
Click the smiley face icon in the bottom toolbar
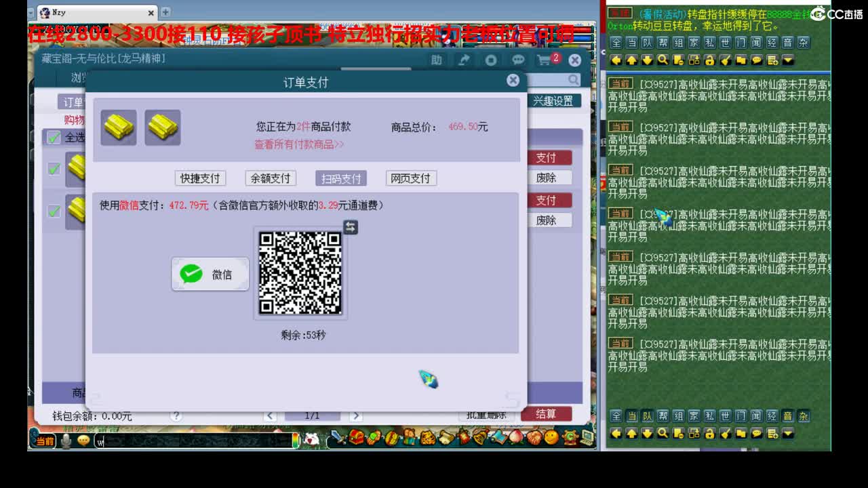(551, 438)
